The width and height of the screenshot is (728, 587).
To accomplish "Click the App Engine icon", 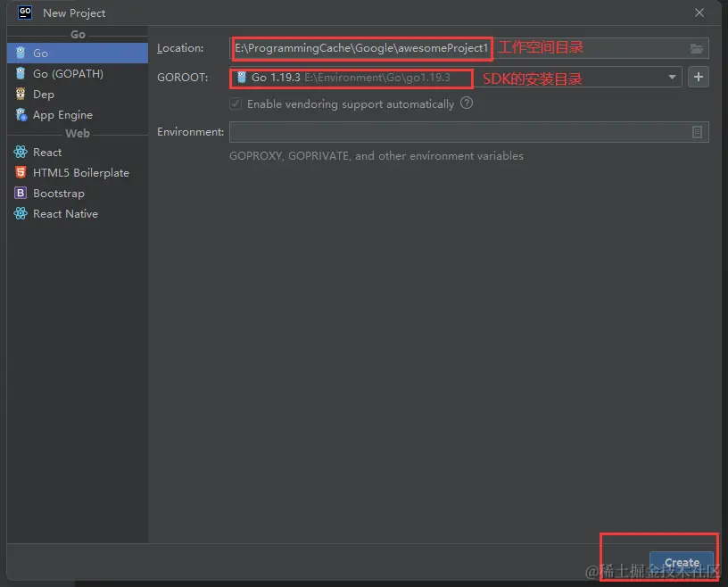I will pos(21,114).
